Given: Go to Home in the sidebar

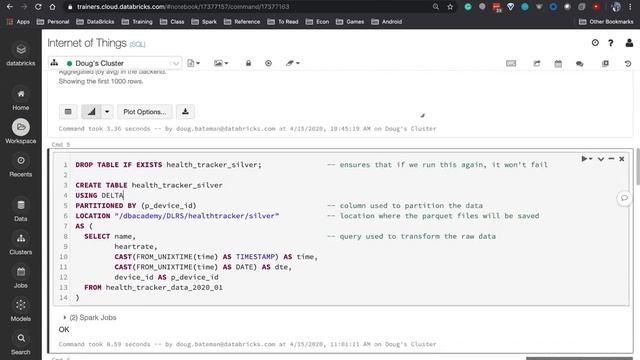Looking at the screenshot, I should click(21, 99).
